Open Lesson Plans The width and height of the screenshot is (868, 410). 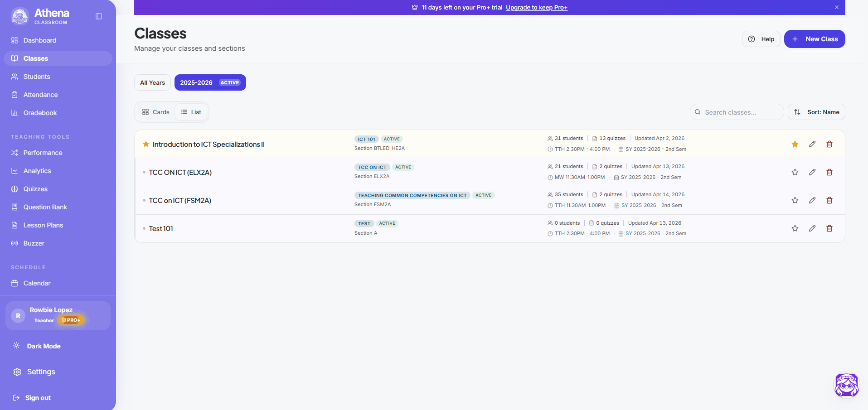tap(58, 225)
